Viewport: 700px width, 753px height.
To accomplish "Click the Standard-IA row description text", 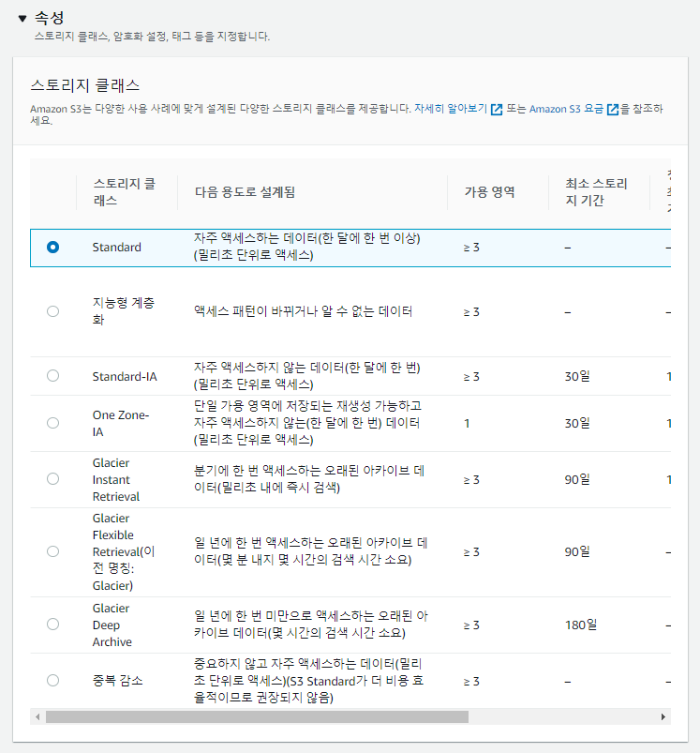I will click(x=307, y=375).
